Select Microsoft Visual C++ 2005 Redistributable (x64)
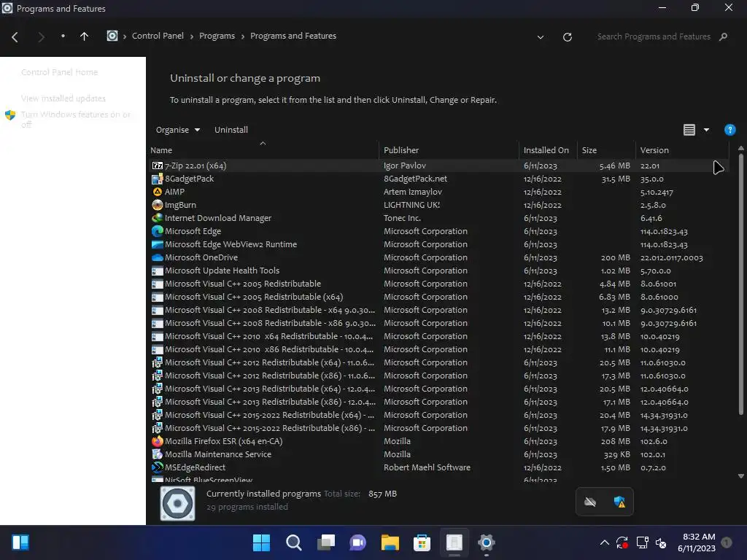747x560 pixels. click(438, 297)
